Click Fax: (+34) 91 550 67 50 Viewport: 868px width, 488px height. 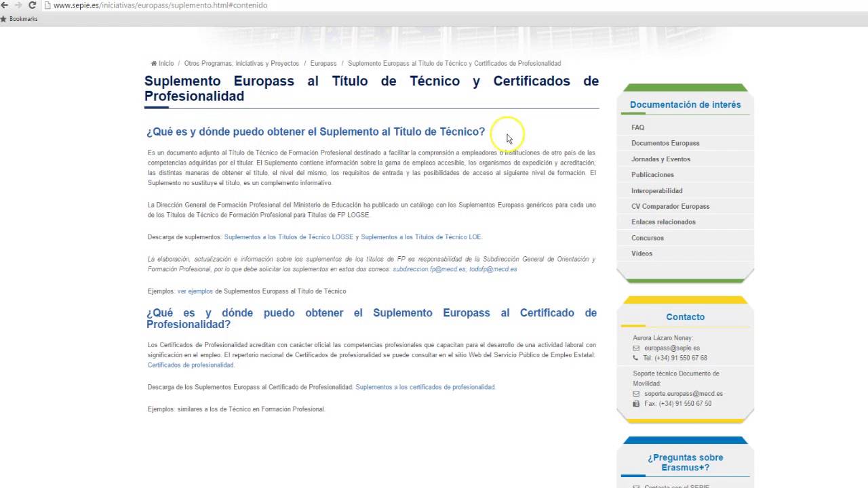coord(677,404)
